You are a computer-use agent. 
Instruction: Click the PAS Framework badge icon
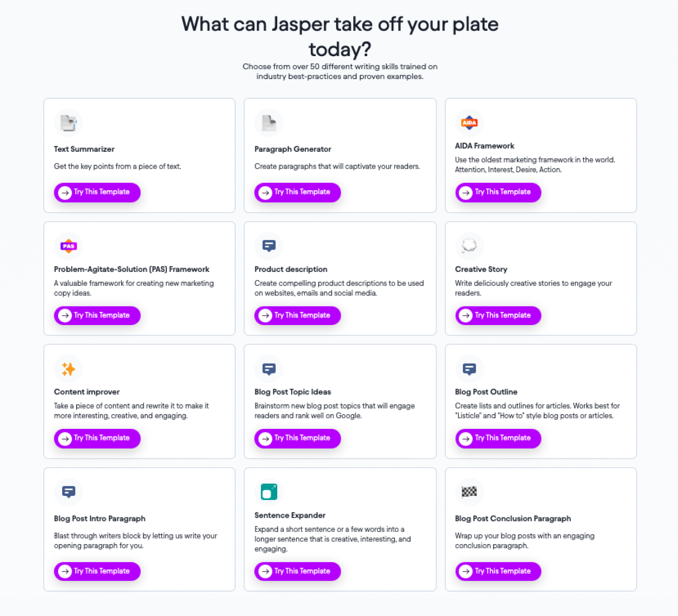68,246
